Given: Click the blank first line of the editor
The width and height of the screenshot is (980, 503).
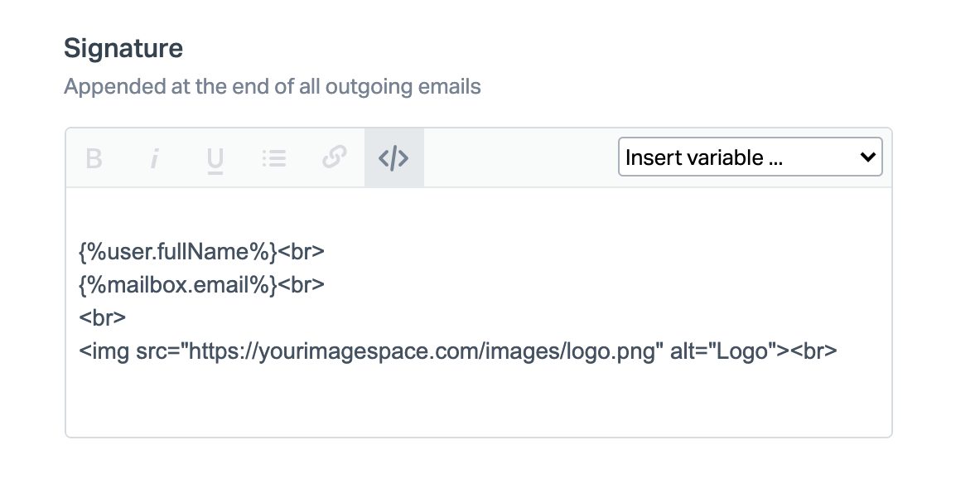Looking at the screenshot, I should click(477, 215).
